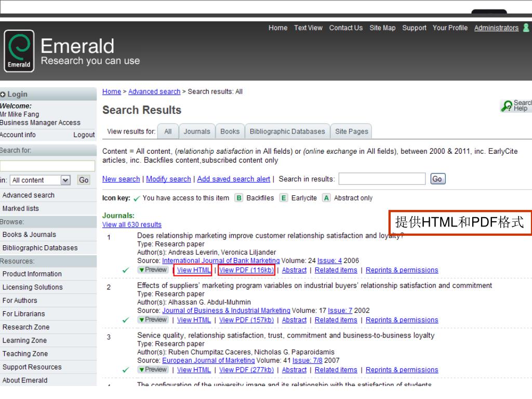Open Text View in top navigation
Screen dimensions: 532x399
coord(308,28)
